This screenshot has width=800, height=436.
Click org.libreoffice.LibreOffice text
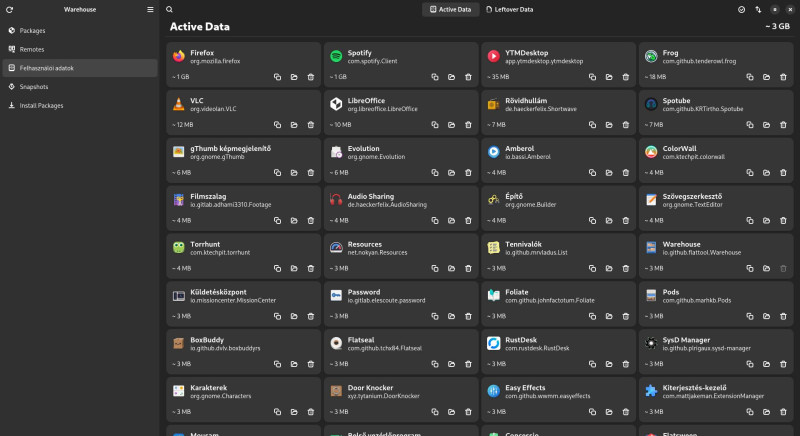383,109
